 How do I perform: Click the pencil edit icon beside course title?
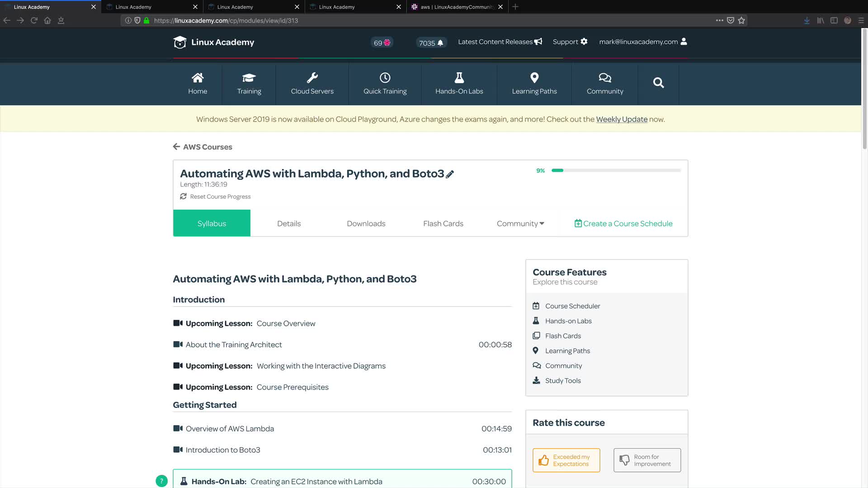(450, 174)
